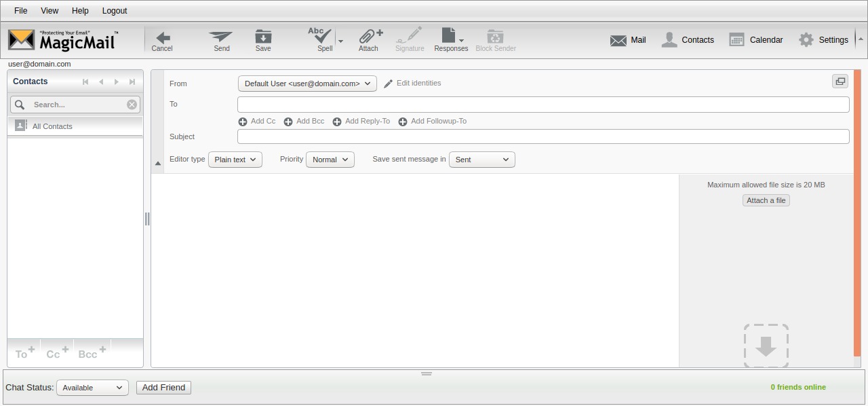Image resolution: width=868 pixels, height=406 pixels.
Task: Open compose in new window icon
Action: point(840,81)
